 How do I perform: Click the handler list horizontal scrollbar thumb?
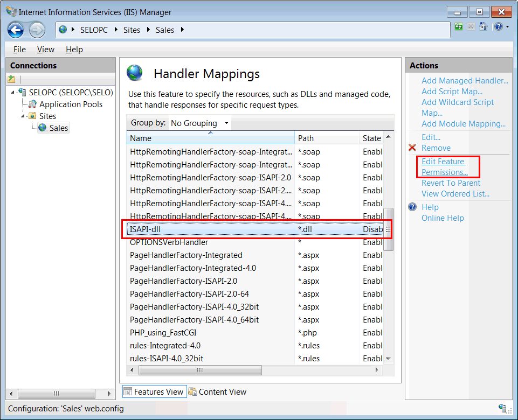[x=200, y=370]
